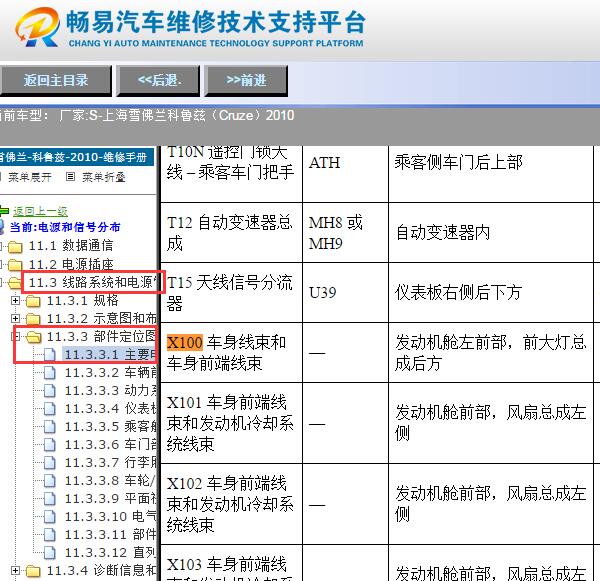Click page icon of 11.3.3.3
600x581 pixels.
point(49,391)
